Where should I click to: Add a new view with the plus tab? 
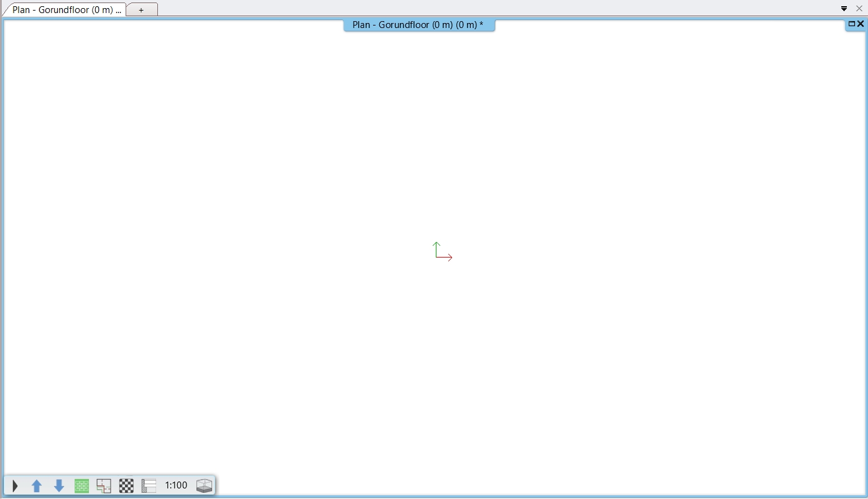tap(141, 10)
